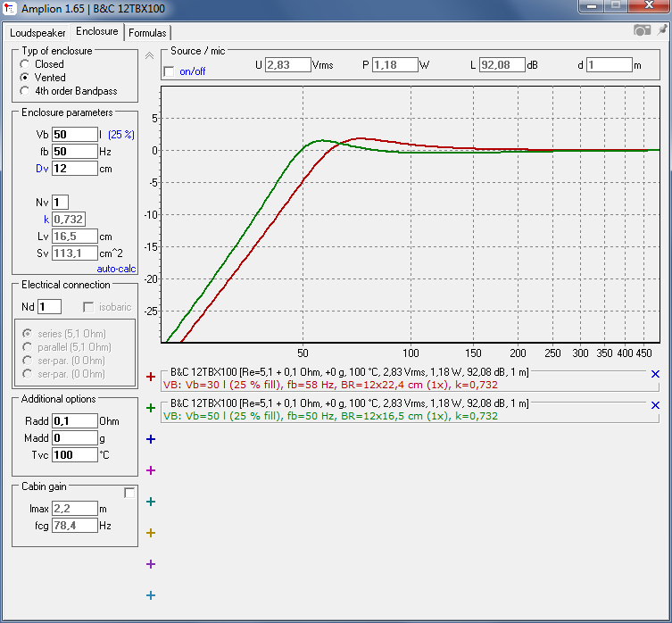The width and height of the screenshot is (672, 623).
Task: Click the magenta plus curve slot
Action: pos(151,470)
